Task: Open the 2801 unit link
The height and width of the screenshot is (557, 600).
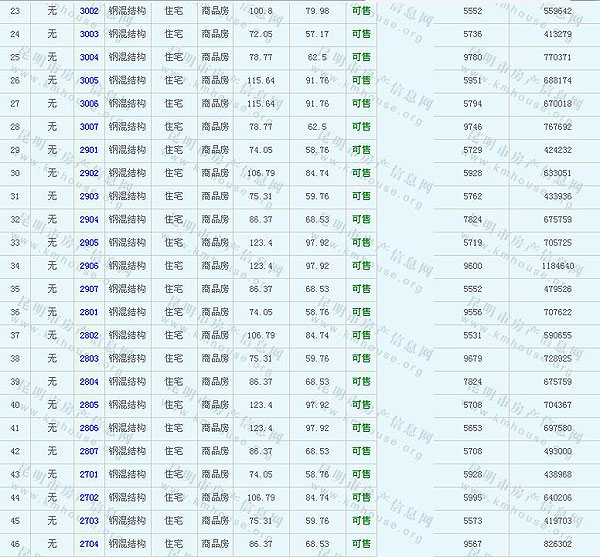Action: pyautogui.click(x=89, y=312)
